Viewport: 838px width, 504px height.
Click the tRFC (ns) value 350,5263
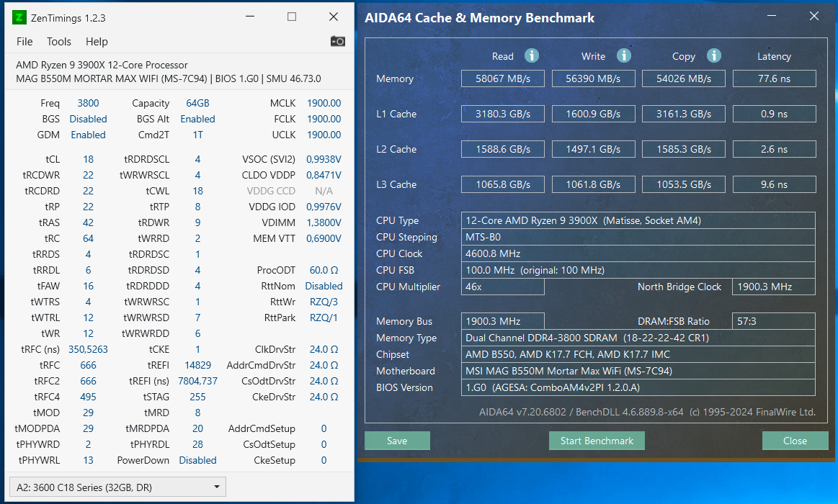88,349
